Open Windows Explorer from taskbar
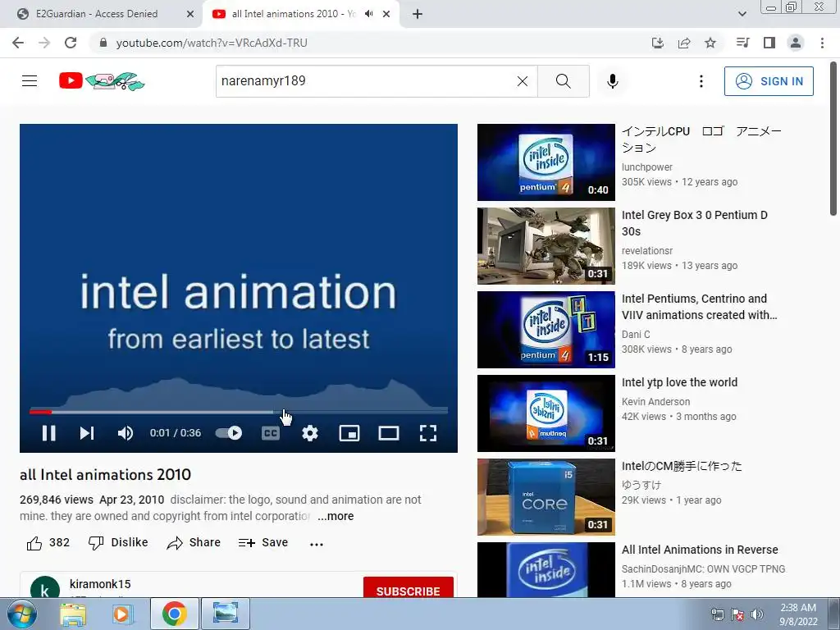Screen dimensions: 840x630 click(73, 614)
